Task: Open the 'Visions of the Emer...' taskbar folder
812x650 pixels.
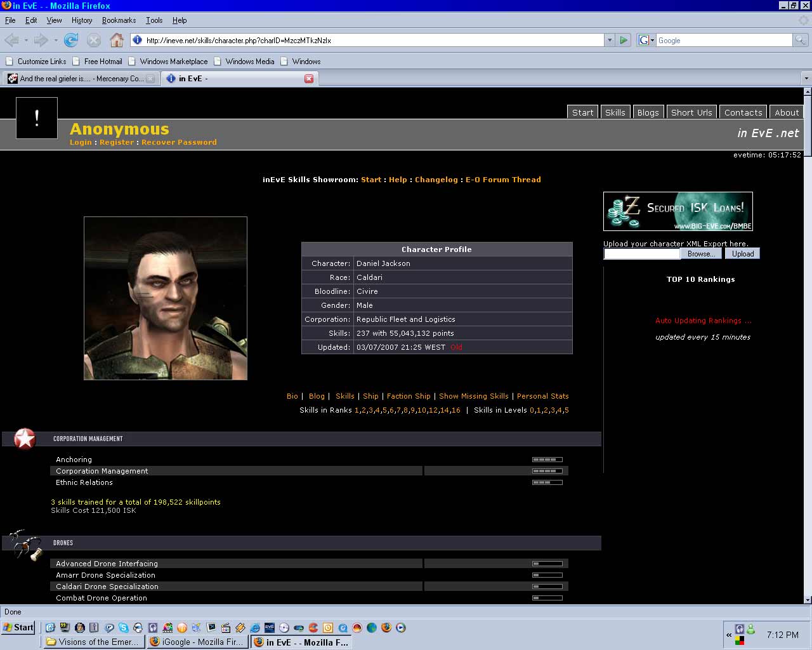Action: (94, 642)
